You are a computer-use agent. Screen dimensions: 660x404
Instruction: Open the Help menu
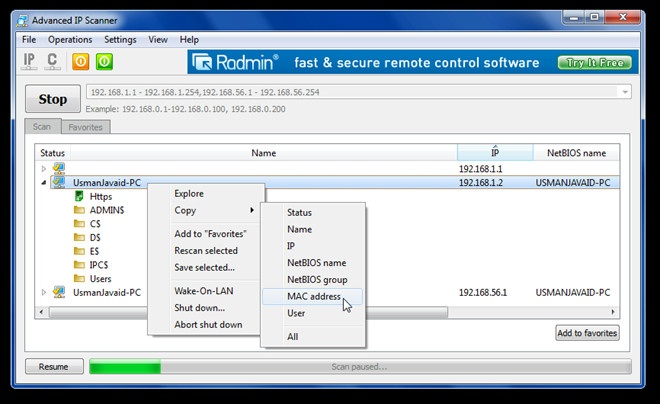(189, 40)
